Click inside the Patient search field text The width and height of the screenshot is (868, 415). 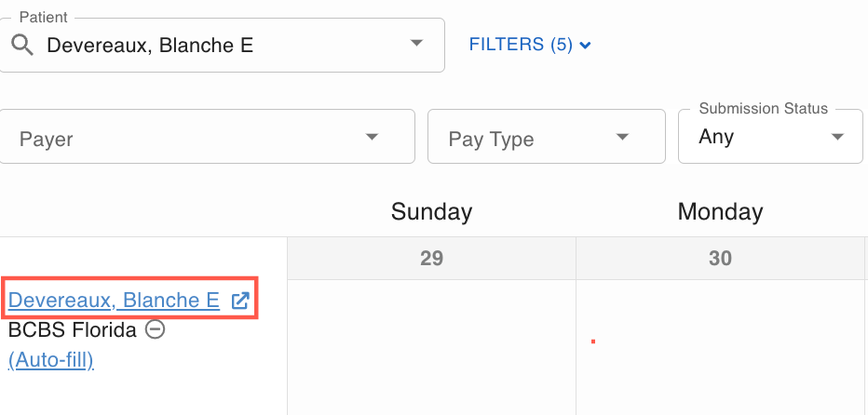click(x=149, y=45)
